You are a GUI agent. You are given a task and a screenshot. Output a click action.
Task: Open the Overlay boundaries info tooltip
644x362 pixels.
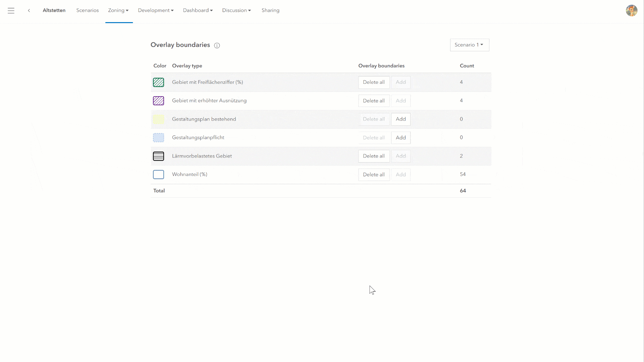pos(217,46)
